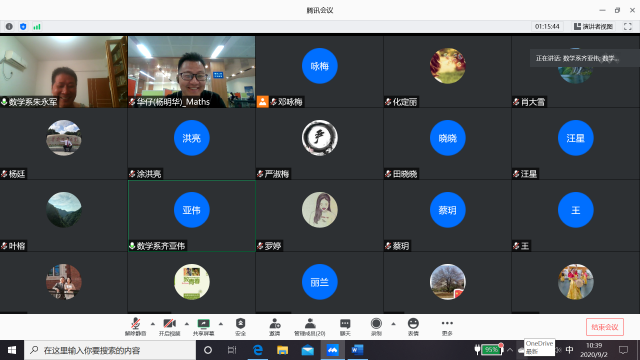Image resolution: width=640 pixels, height=360 pixels.
Task: Click the bare tree photo avatar
Action: 447,282
